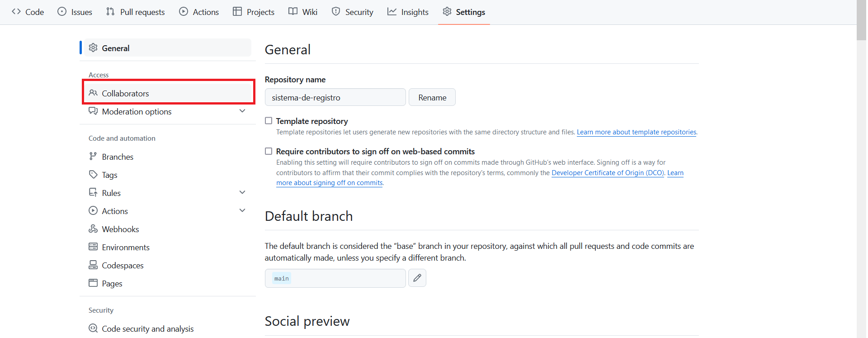Expand Moderation options chevron
Screen dimensions: 868x338
point(242,111)
